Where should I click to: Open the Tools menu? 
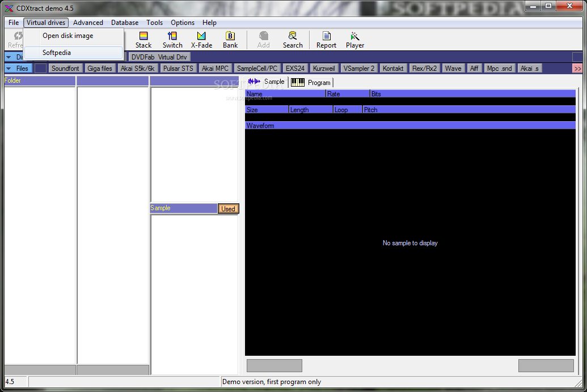[154, 23]
